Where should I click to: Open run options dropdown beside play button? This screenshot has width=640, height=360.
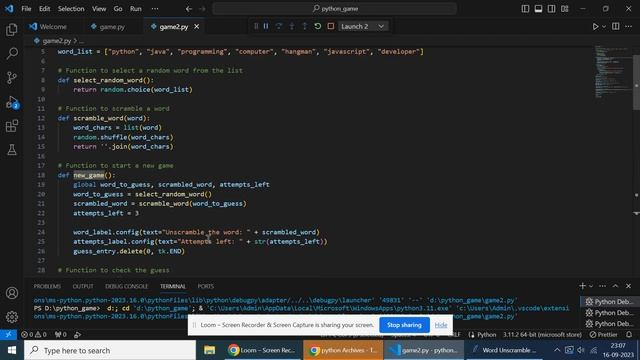[604, 27]
